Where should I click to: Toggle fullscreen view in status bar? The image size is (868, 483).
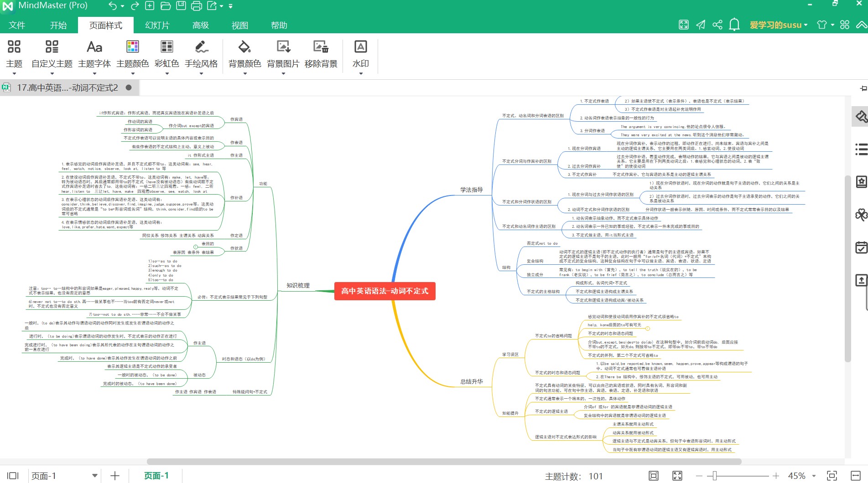677,476
